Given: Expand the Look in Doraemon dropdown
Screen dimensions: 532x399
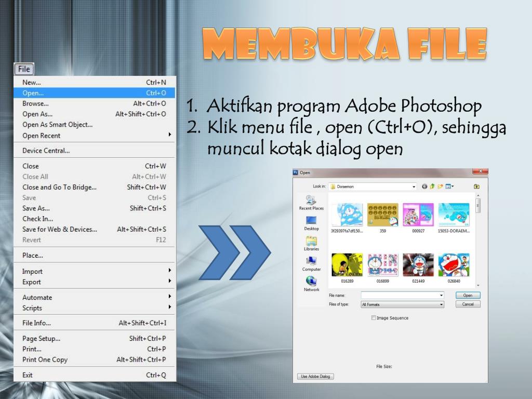Looking at the screenshot, I should pos(414,187).
